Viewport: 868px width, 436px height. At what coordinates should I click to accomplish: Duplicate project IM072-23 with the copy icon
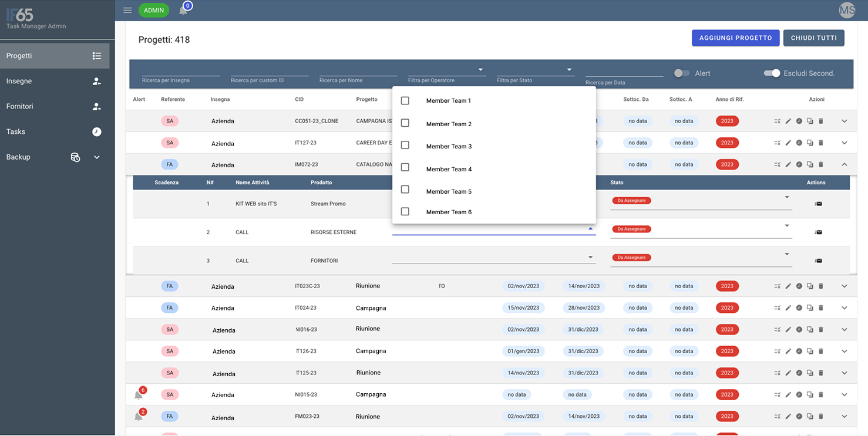point(810,164)
